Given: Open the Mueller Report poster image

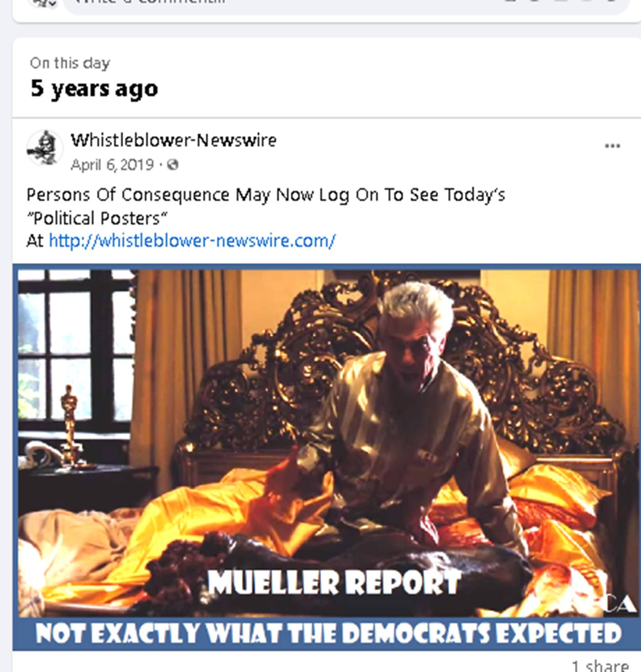Looking at the screenshot, I should pos(327,457).
